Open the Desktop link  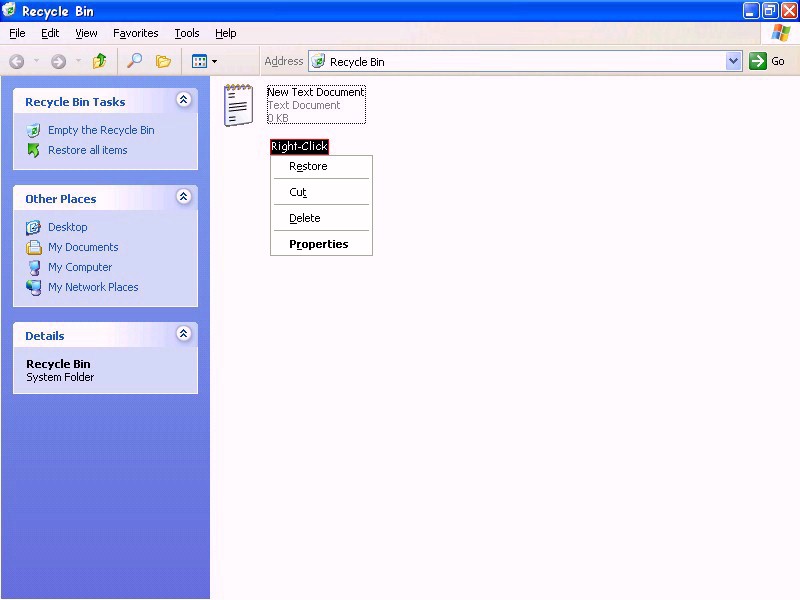click(x=67, y=227)
